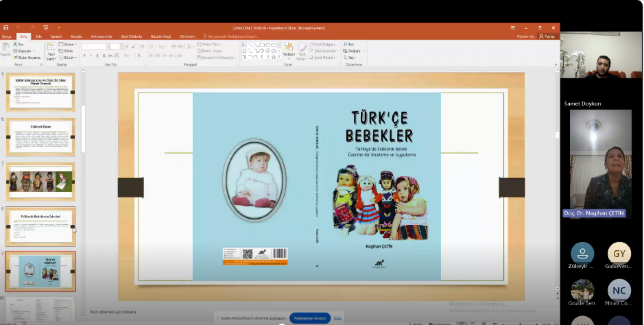This screenshot has height=325, width=644.
Task: Click the Paylaşmayı durdur button
Action: click(x=310, y=318)
